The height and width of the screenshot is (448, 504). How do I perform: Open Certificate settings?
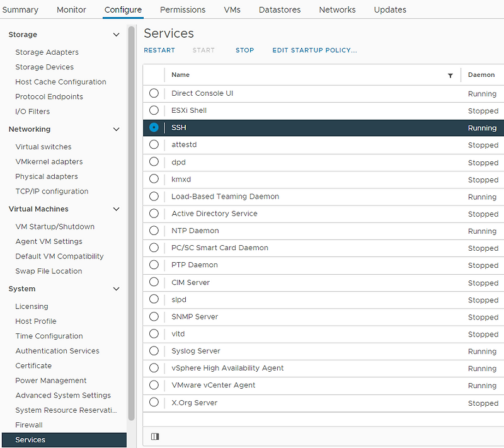(33, 365)
